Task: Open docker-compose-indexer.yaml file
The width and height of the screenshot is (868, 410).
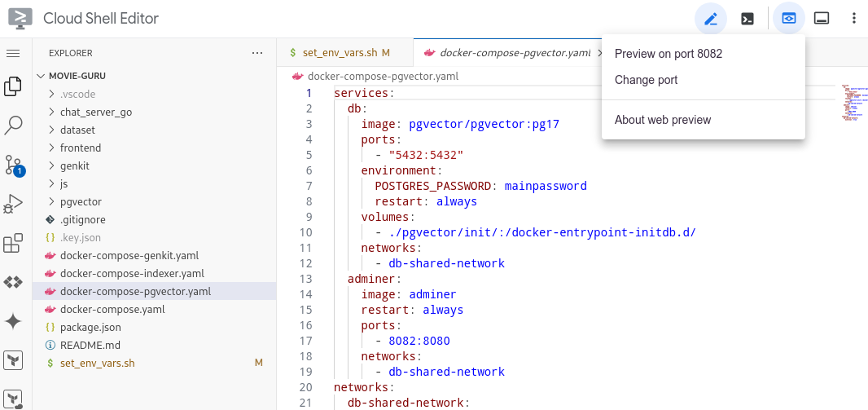Action: [x=155, y=273]
